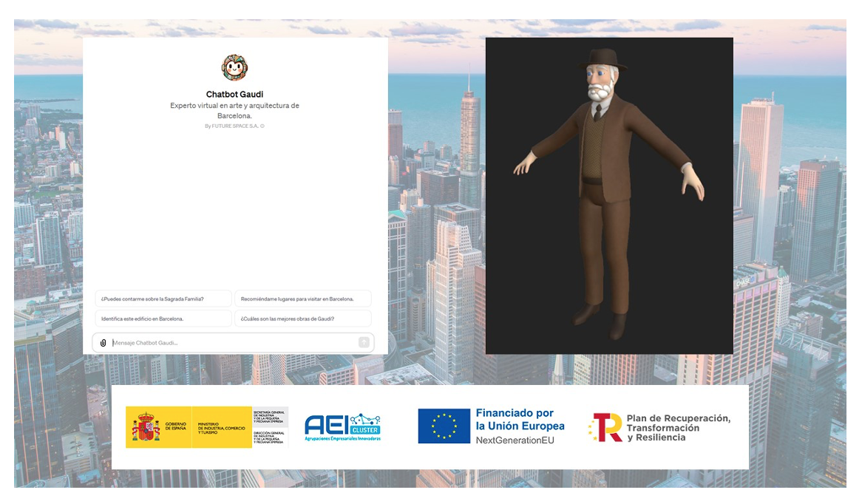Click the Spanish coat of arms emblem

(146, 427)
